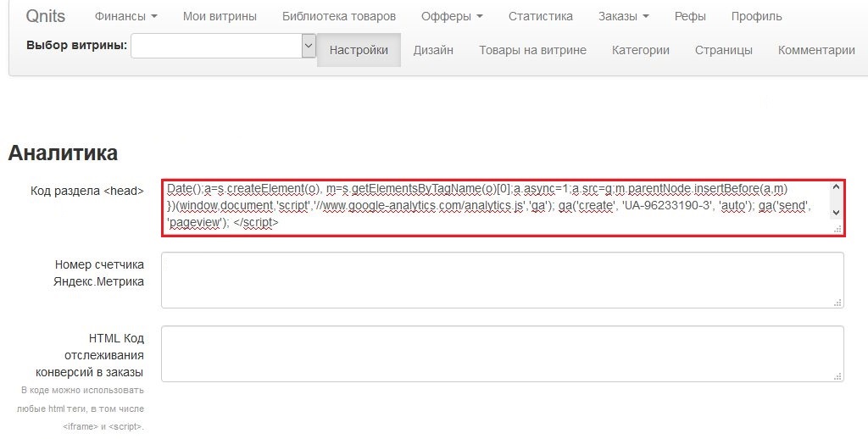
Task: Click inside the Код раздела head textarea
Action: click(503, 208)
